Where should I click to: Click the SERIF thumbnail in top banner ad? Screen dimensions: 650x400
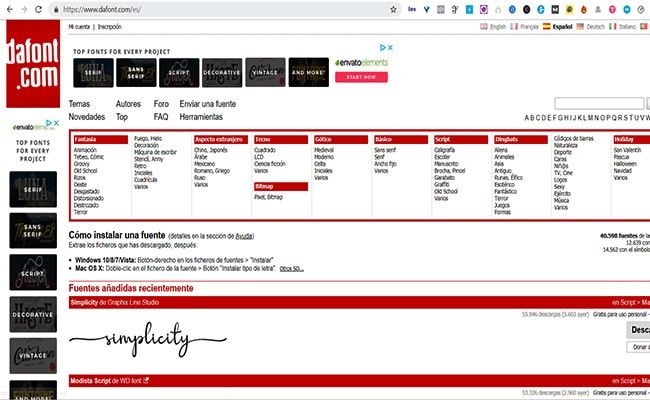click(93, 73)
